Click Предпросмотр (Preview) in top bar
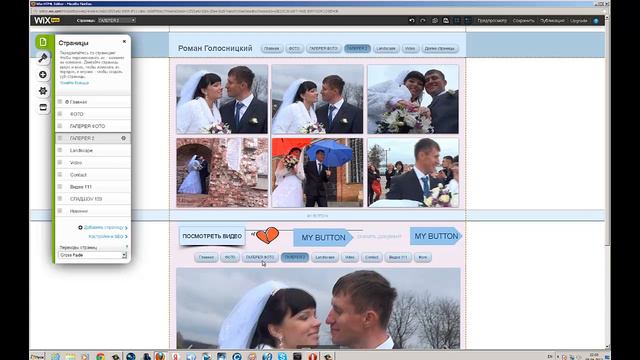Viewport: 640px width, 360px height. pos(492,20)
